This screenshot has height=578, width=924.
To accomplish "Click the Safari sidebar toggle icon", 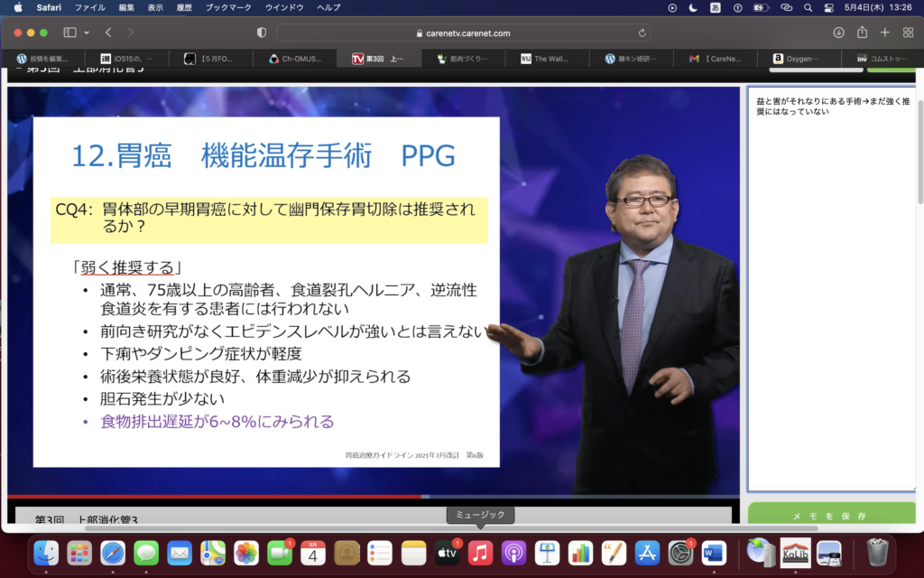I will point(69,33).
